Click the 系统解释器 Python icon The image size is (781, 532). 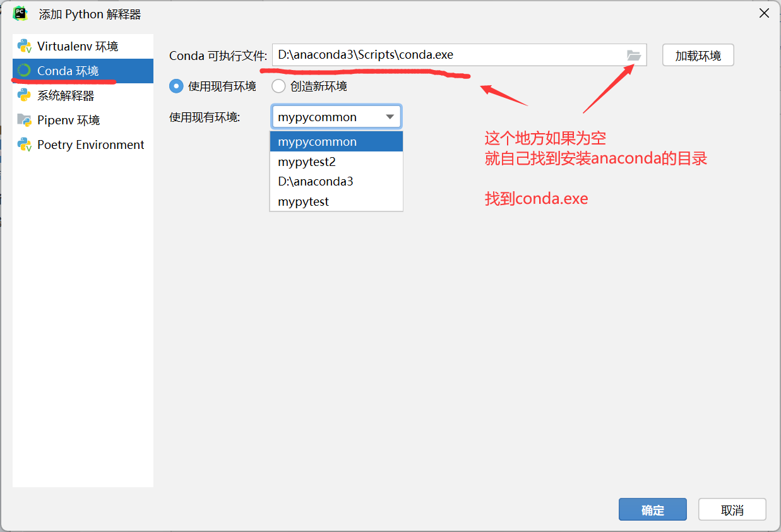click(25, 95)
